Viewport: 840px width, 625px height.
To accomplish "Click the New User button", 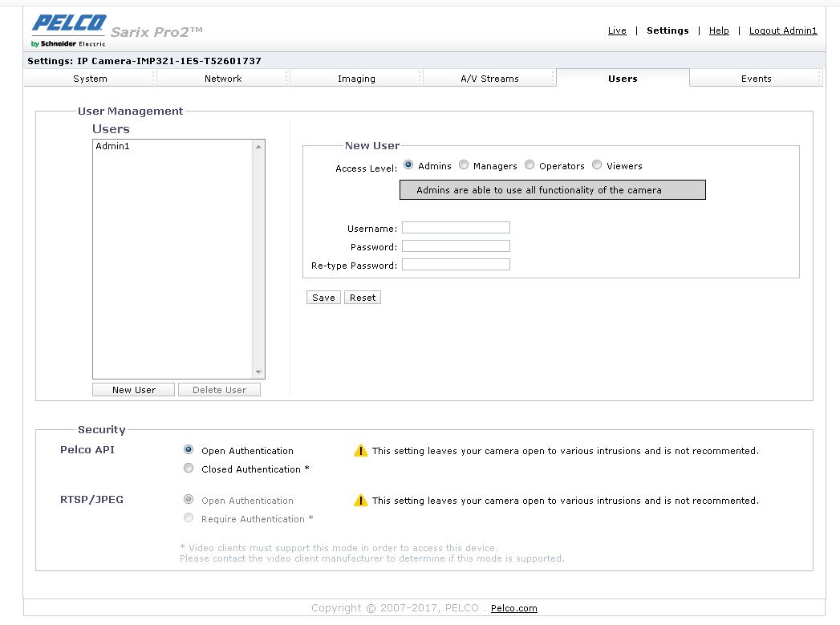I will point(133,389).
